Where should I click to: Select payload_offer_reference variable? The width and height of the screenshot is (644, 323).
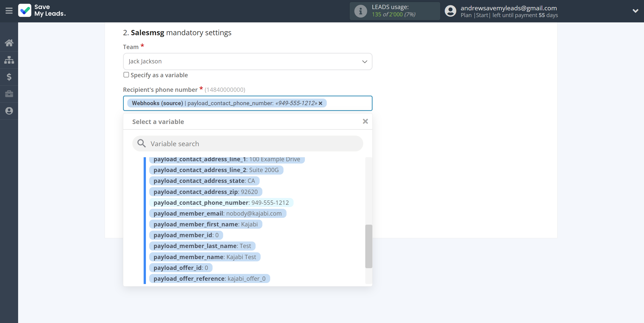coord(210,279)
